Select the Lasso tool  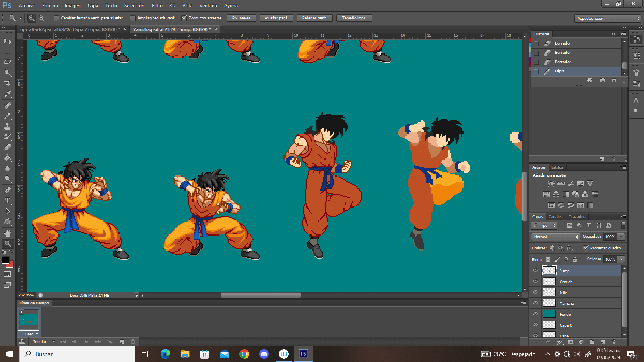pos(8,62)
